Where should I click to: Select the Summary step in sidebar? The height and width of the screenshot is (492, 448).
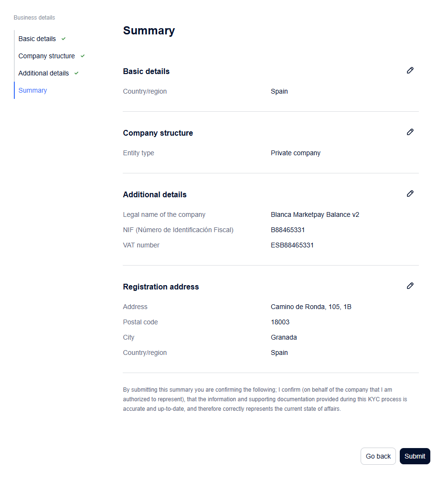32,90
